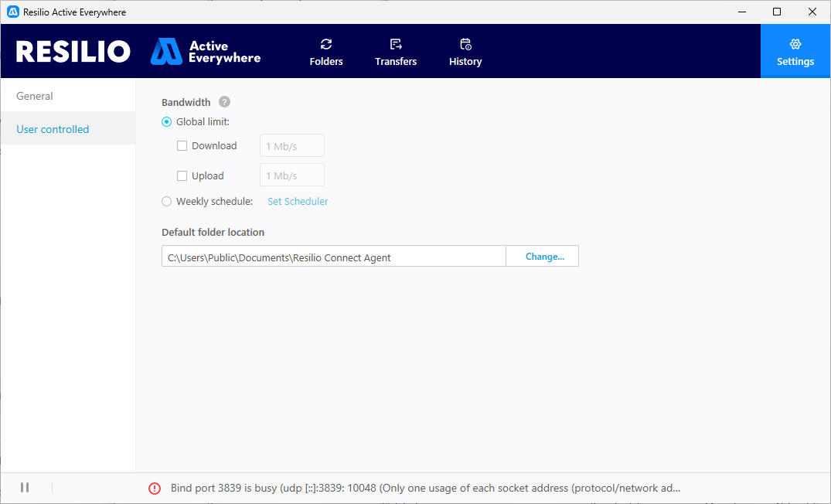Viewport: 831px width, 504px height.
Task: Open the Transfers icon in header
Action: [x=396, y=45]
